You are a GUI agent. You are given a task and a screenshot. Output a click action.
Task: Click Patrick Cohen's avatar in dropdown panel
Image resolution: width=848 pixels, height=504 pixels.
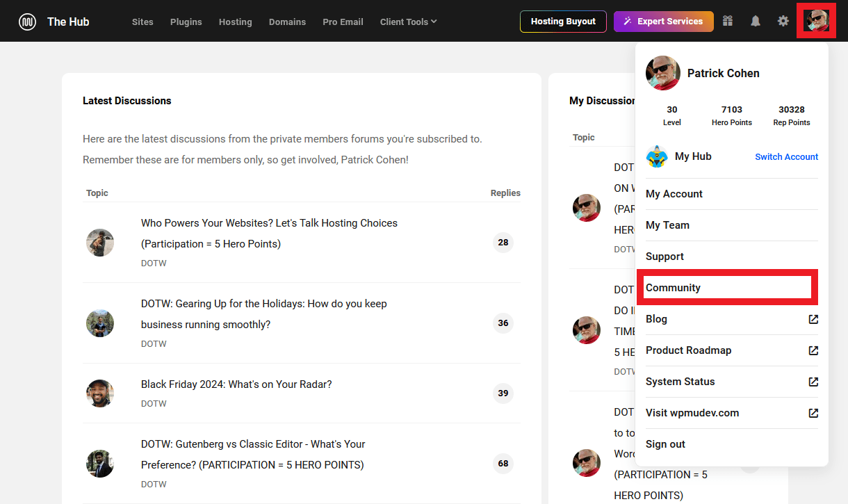pos(663,73)
